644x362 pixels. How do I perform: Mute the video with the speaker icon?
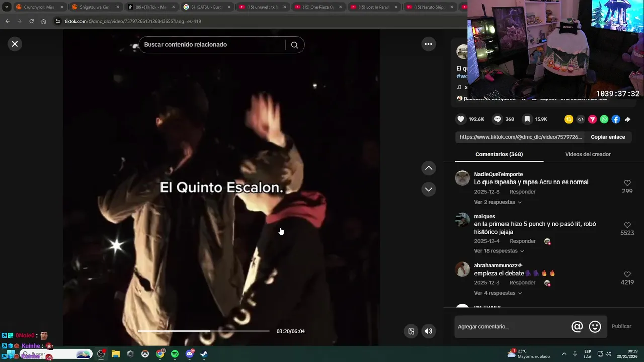tap(428, 331)
